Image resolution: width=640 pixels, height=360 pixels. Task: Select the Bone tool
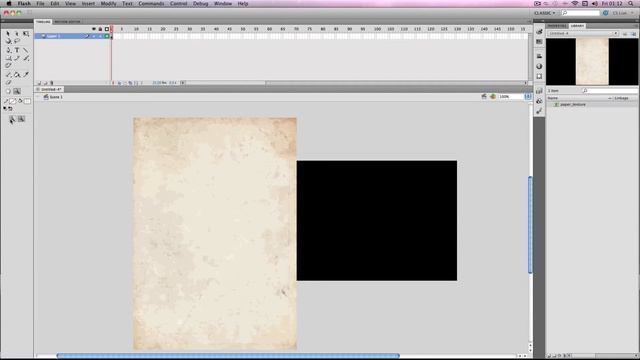click(x=8, y=75)
